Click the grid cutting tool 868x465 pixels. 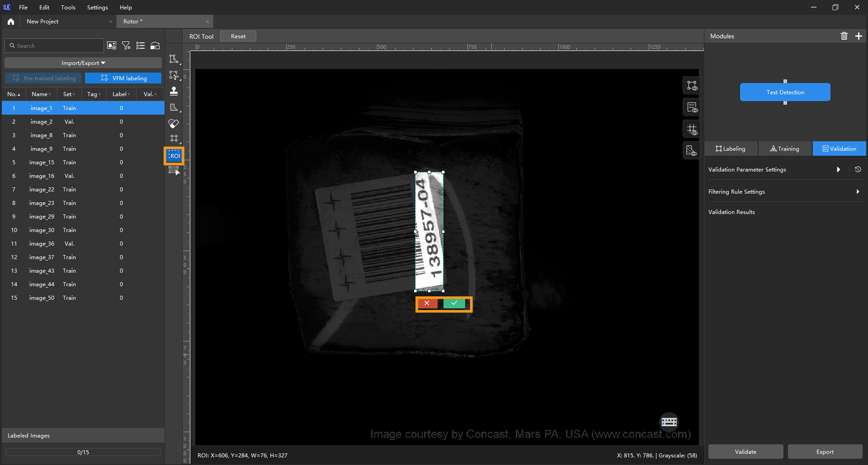point(174,138)
